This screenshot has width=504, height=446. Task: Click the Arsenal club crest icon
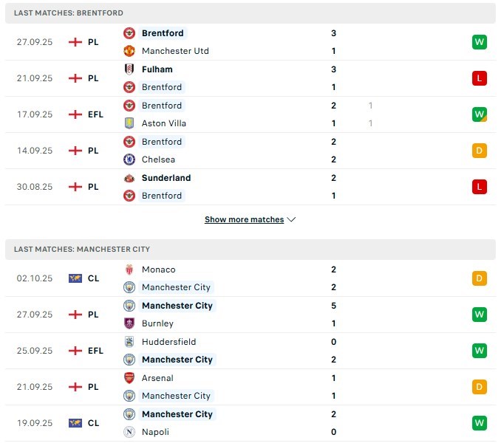tap(129, 378)
